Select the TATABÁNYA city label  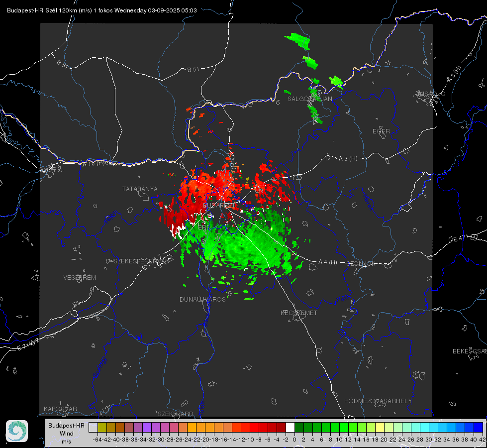point(140,189)
